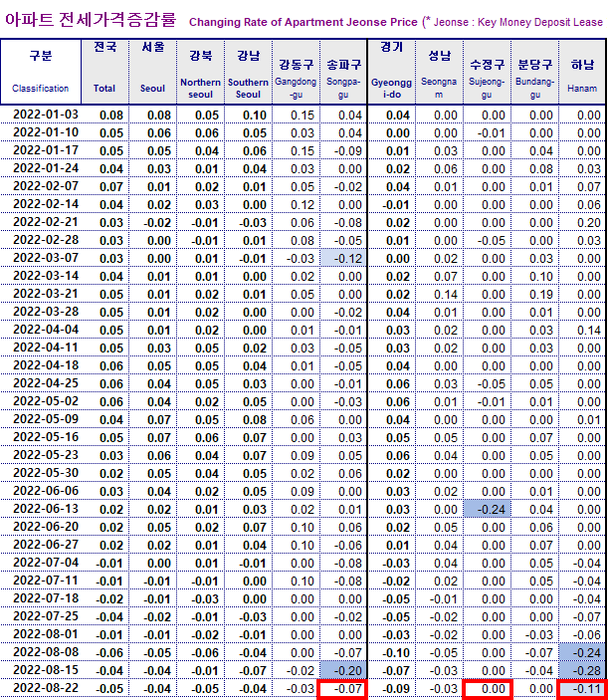Select highlighted -0.20 Songpa-gu cell for 2022-08-15
Viewport: 608px width, 700px height.
pyautogui.click(x=343, y=670)
